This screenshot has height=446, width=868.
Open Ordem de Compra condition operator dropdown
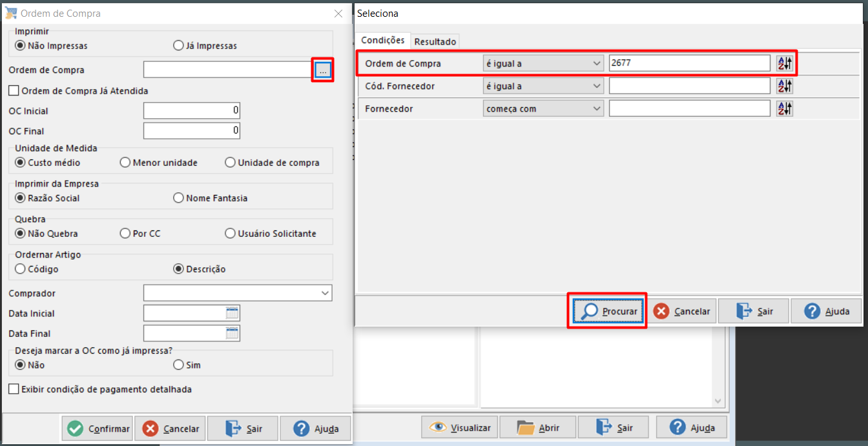(x=542, y=63)
